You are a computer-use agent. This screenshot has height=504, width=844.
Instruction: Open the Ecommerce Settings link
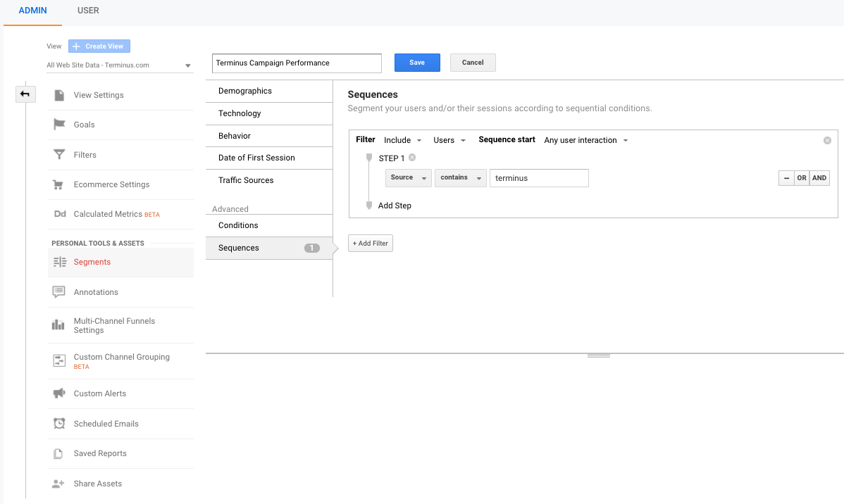(x=111, y=184)
